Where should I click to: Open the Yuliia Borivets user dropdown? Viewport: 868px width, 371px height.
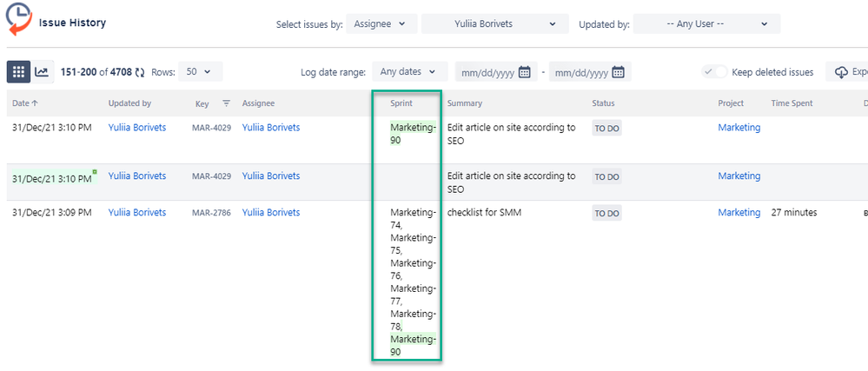pyautogui.click(x=495, y=23)
